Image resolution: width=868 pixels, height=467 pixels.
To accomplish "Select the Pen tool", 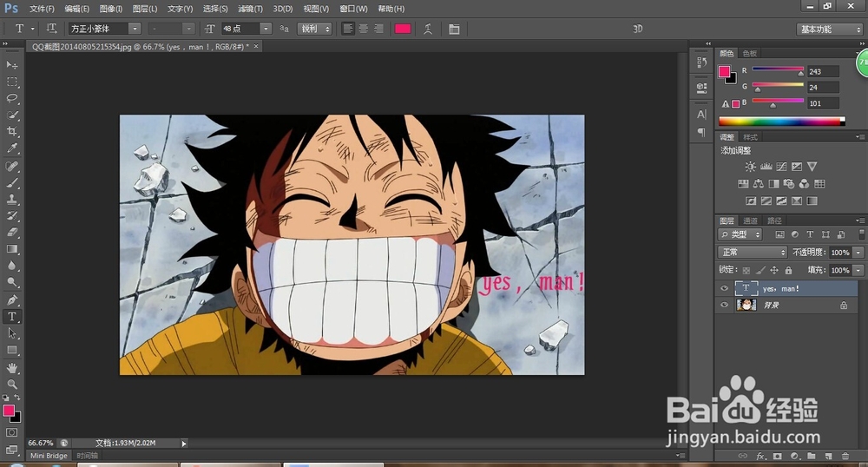I will pyautogui.click(x=11, y=299).
